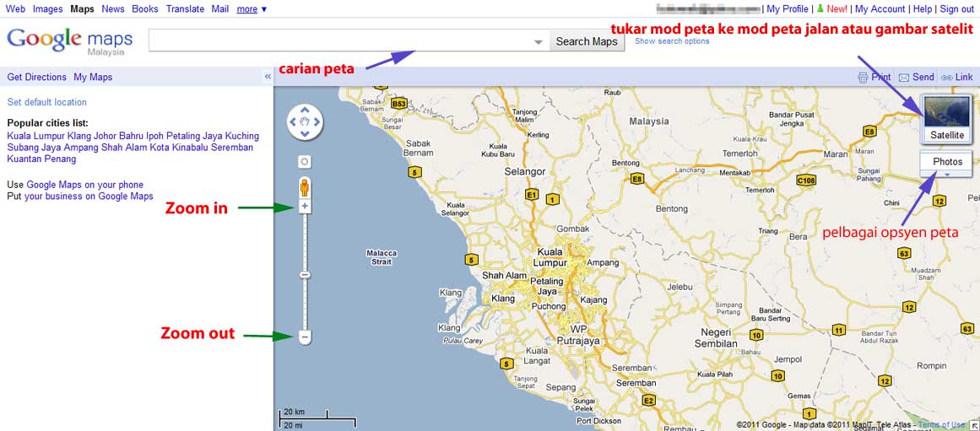Click the pan navigation compass control

point(305,121)
